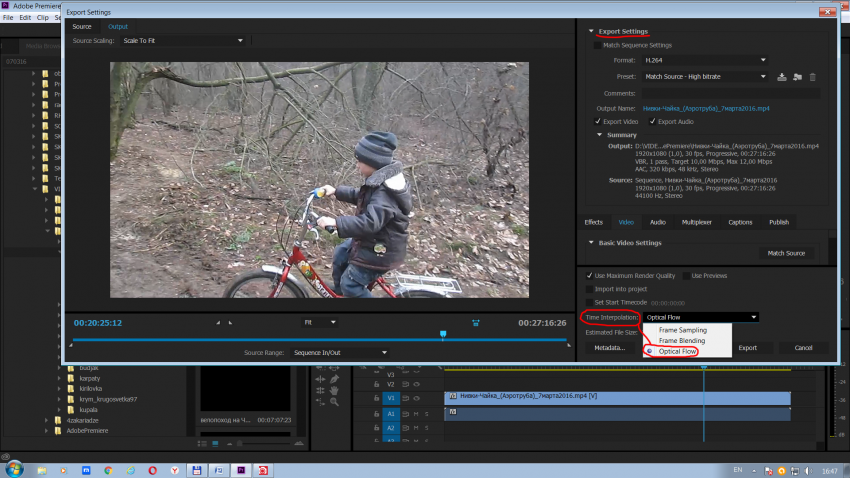This screenshot has height=478, width=850.
Task: Switch to the Audio tab
Action: tap(658, 222)
